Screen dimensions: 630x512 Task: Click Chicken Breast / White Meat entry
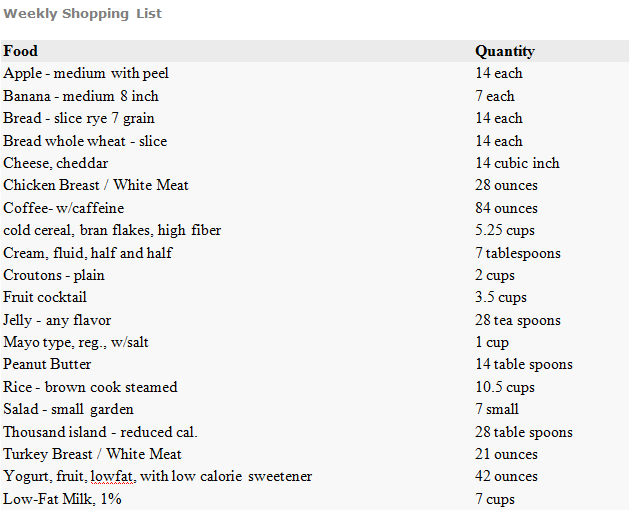(96, 185)
